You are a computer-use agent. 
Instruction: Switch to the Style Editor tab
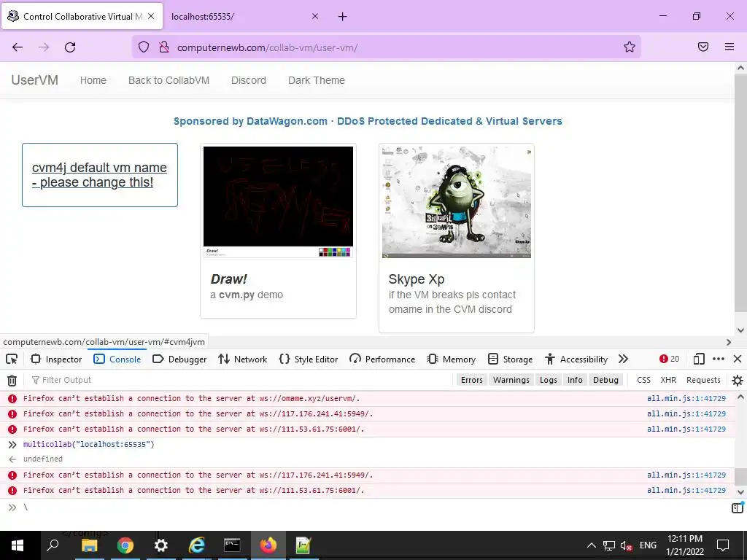[309, 359]
